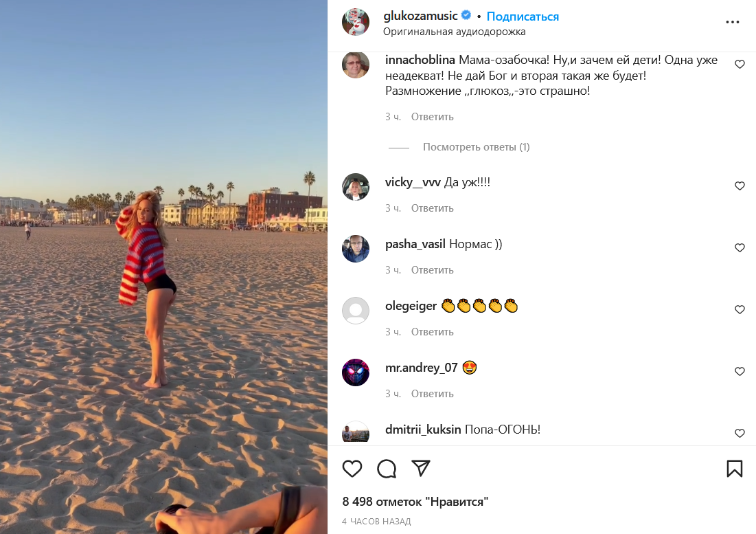Save post with bookmark icon
This screenshot has height=534, width=756.
[735, 469]
